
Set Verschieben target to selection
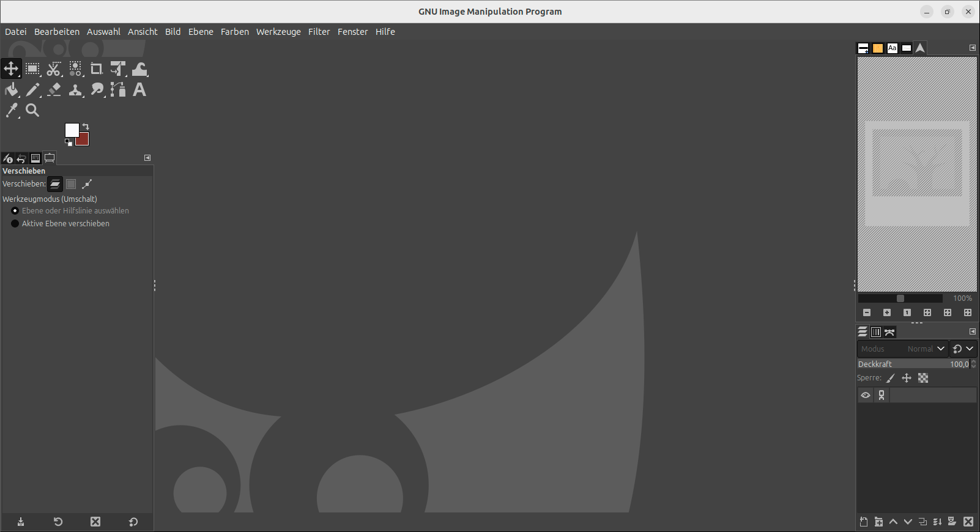pos(71,183)
